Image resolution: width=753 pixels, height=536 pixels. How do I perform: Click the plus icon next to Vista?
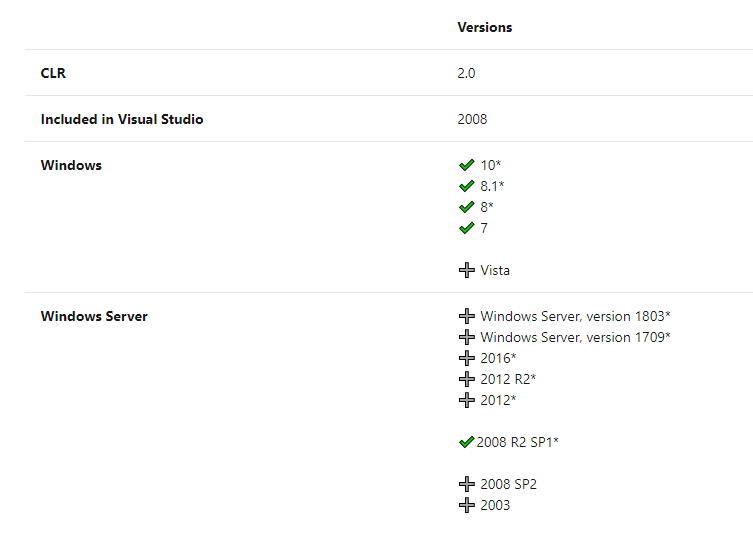coord(467,270)
